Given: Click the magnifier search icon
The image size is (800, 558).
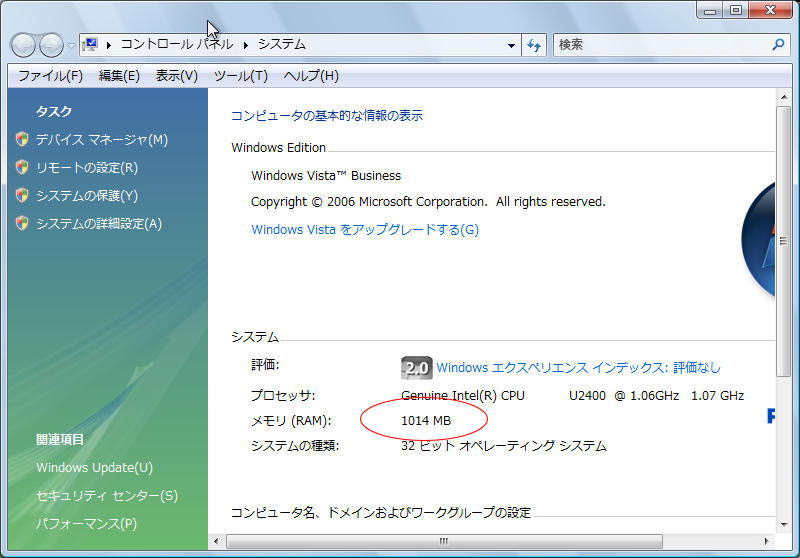Looking at the screenshot, I should click(779, 45).
